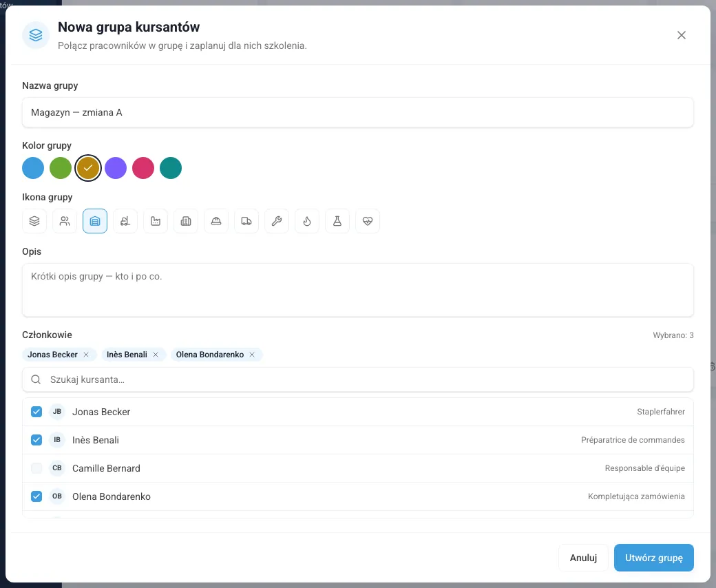Image resolution: width=716 pixels, height=588 pixels.
Task: Remove Inès Benali chip from selection
Action: coord(156,355)
